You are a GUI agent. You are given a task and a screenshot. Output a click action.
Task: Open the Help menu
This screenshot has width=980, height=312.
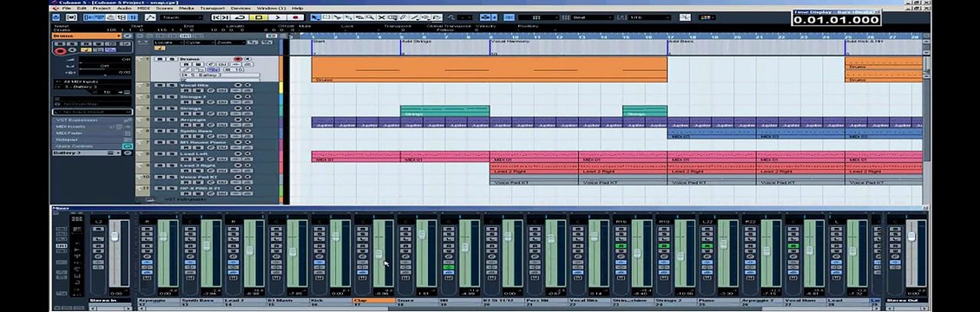coord(298,8)
